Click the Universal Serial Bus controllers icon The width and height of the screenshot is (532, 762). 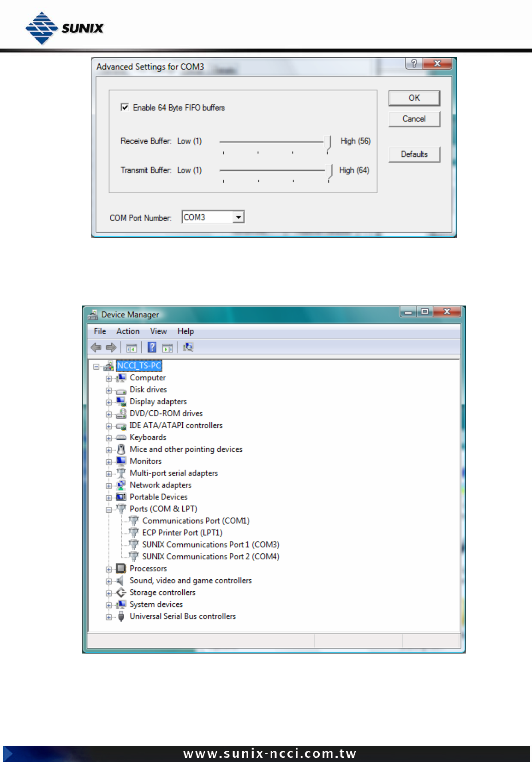pos(121,617)
